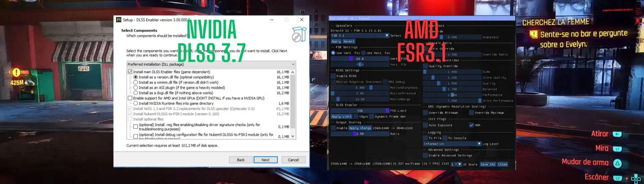Click Save INI in OptiScaler
This screenshot has height=184, width=644.
488,165
